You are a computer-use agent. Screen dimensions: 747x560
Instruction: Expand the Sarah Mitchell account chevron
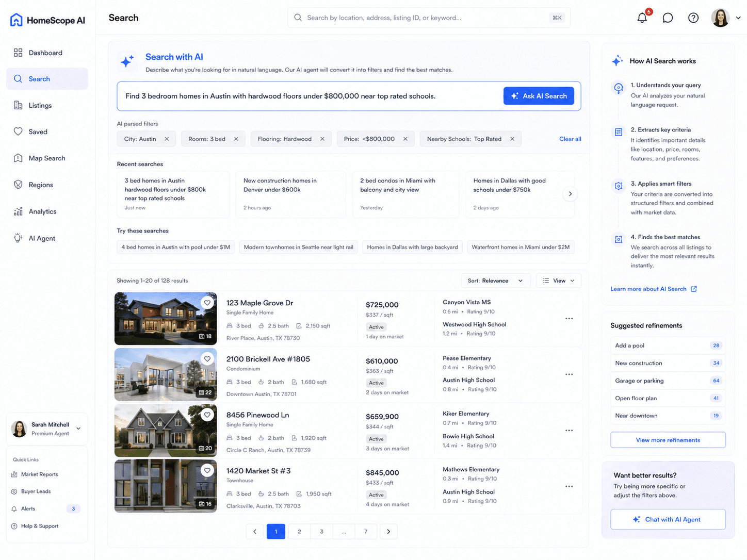[78, 429]
